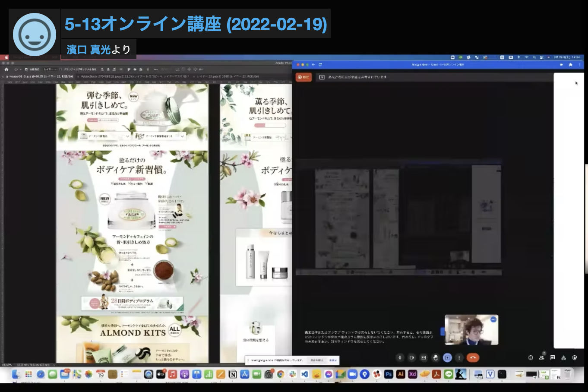Open Visual Studio Code from the Dock
This screenshot has width=588, height=392.
[305, 374]
